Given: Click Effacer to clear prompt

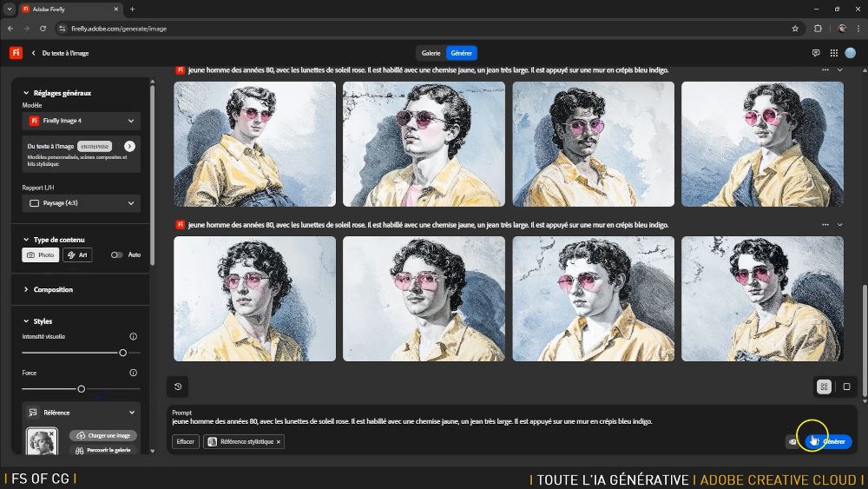Looking at the screenshot, I should (x=186, y=442).
